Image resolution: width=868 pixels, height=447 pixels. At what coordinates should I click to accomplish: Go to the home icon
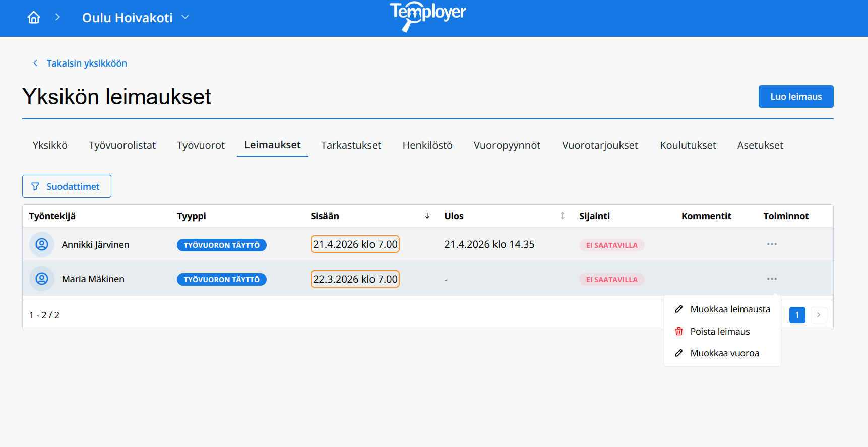point(34,18)
